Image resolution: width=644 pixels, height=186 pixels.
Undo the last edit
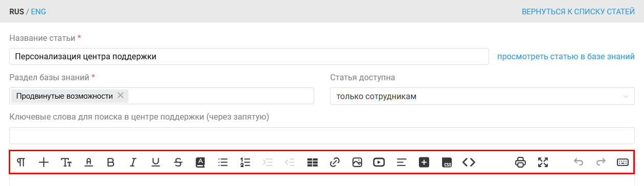click(579, 162)
